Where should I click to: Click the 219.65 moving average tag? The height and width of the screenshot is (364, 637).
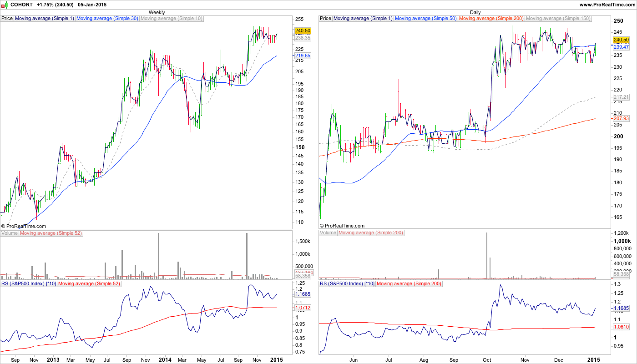pyautogui.click(x=303, y=56)
